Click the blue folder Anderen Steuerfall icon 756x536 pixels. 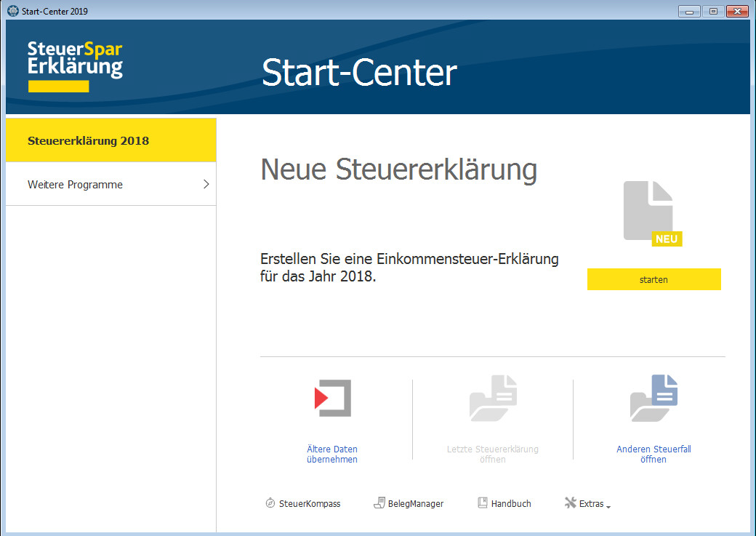654,398
